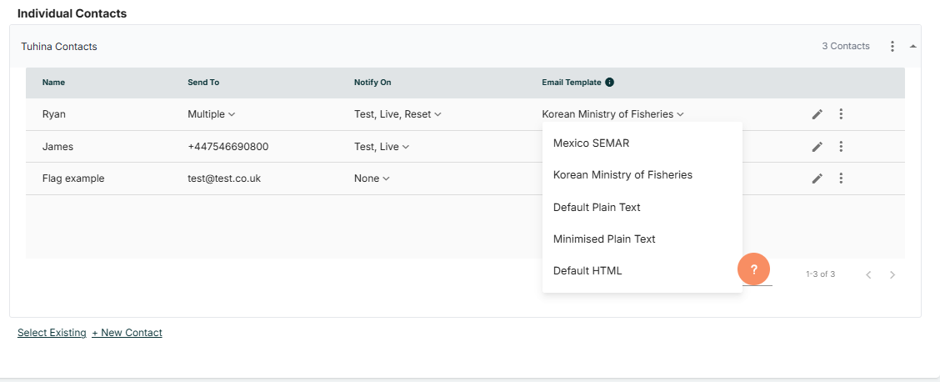The image size is (940, 382).
Task: Toggle Korean Ministry of Fisheries template dropdown
Action: (x=613, y=114)
